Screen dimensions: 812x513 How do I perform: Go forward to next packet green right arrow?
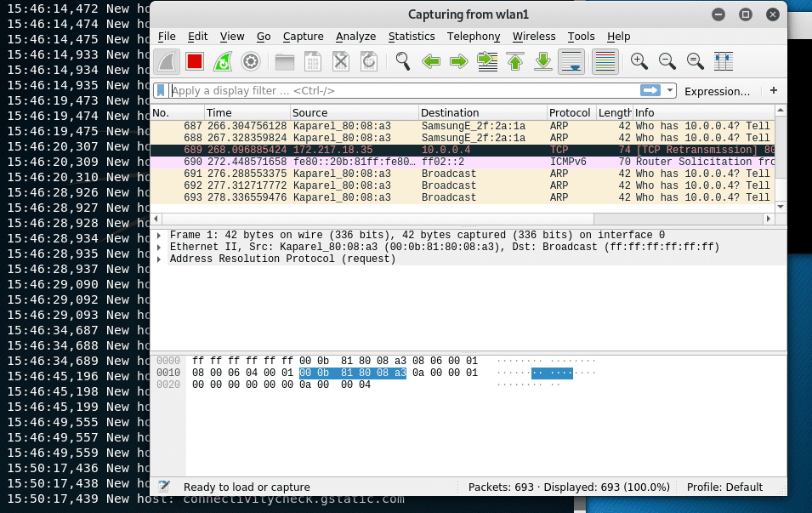click(459, 61)
